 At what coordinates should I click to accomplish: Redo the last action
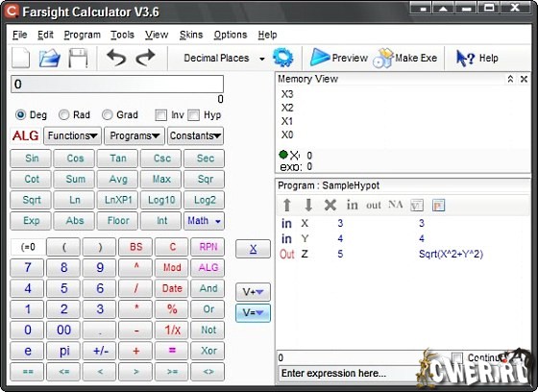click(145, 58)
